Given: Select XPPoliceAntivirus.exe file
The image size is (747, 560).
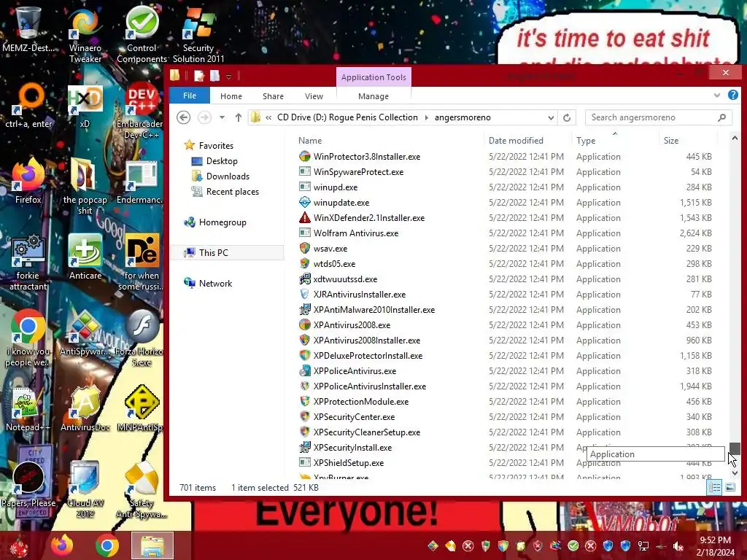Looking at the screenshot, I should [x=355, y=371].
